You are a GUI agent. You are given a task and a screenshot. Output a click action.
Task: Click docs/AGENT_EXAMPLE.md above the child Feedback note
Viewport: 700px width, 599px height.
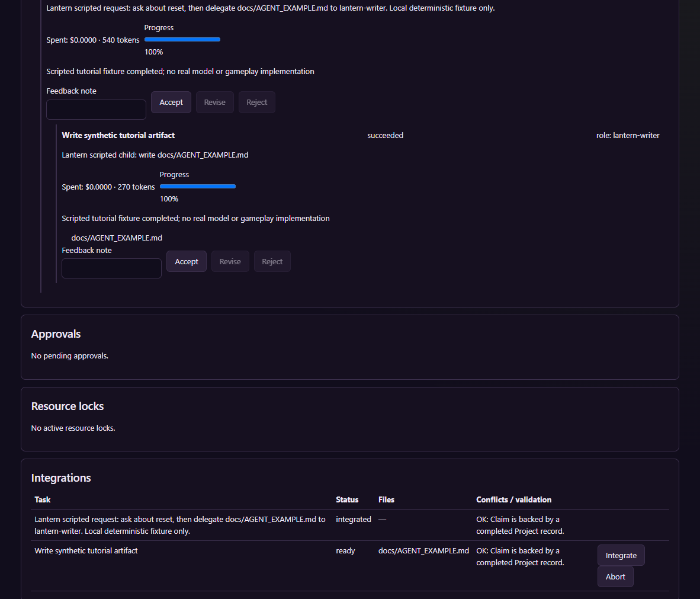pyautogui.click(x=117, y=238)
